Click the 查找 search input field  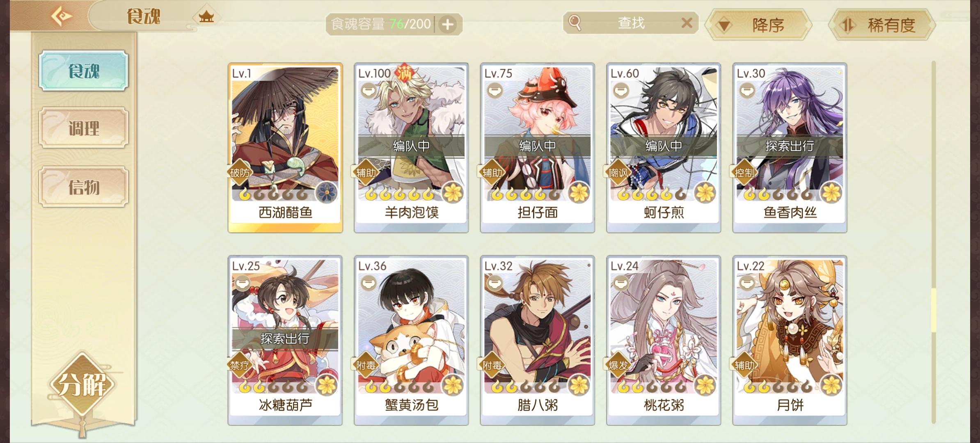[631, 23]
